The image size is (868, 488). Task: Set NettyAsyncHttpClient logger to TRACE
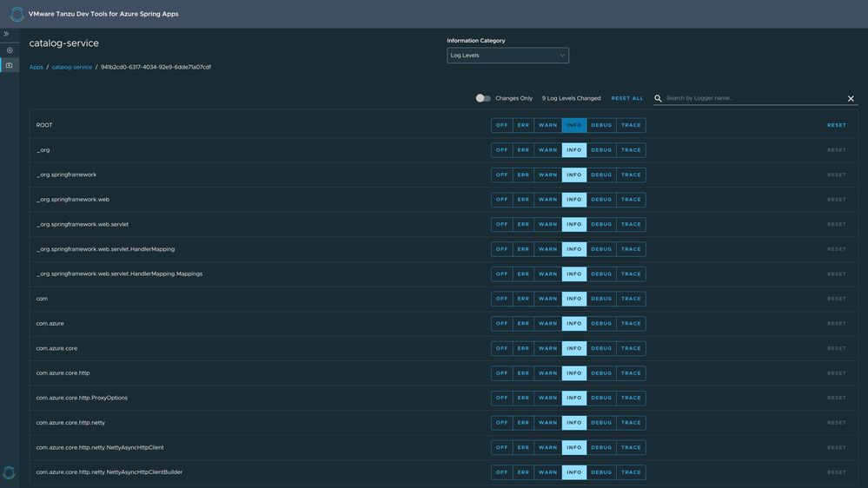pos(631,447)
